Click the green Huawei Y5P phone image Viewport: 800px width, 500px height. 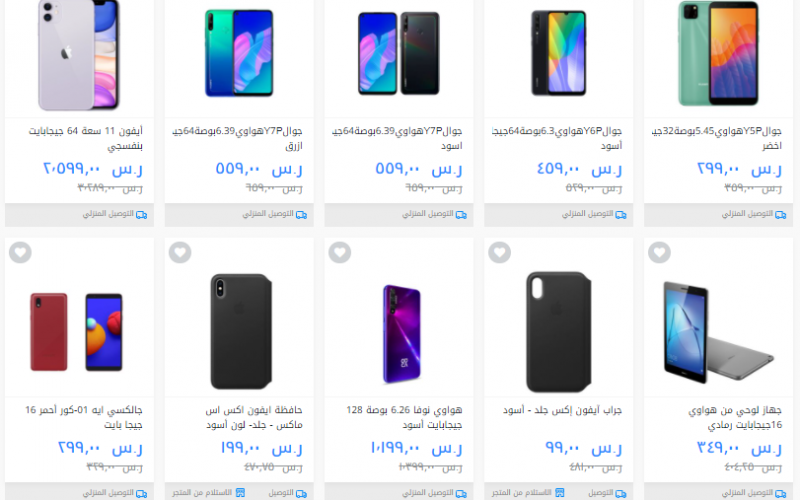[x=718, y=53]
